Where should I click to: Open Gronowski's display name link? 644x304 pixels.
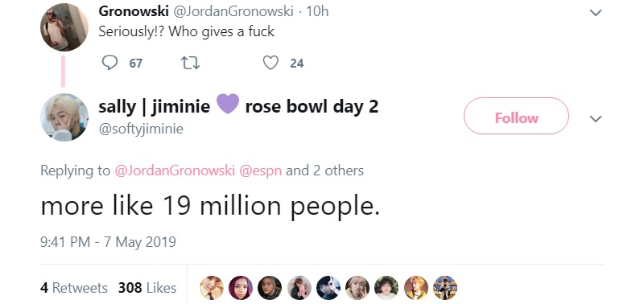pos(134,11)
